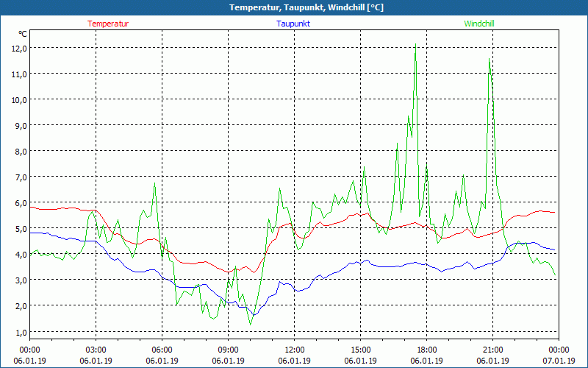This screenshot has height=368, width=588.
Task: Click the 9,0 y-axis value
Action: click(21, 125)
